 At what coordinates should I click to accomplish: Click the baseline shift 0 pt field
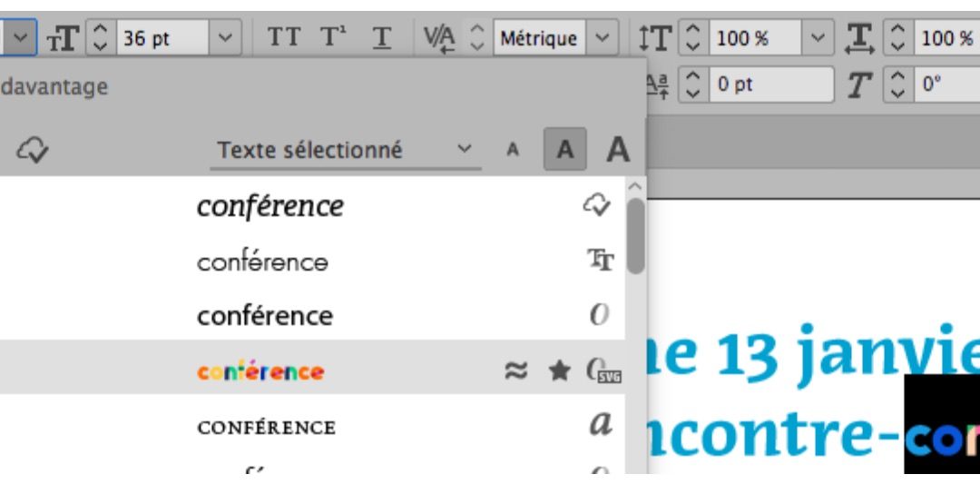pyautogui.click(x=769, y=85)
